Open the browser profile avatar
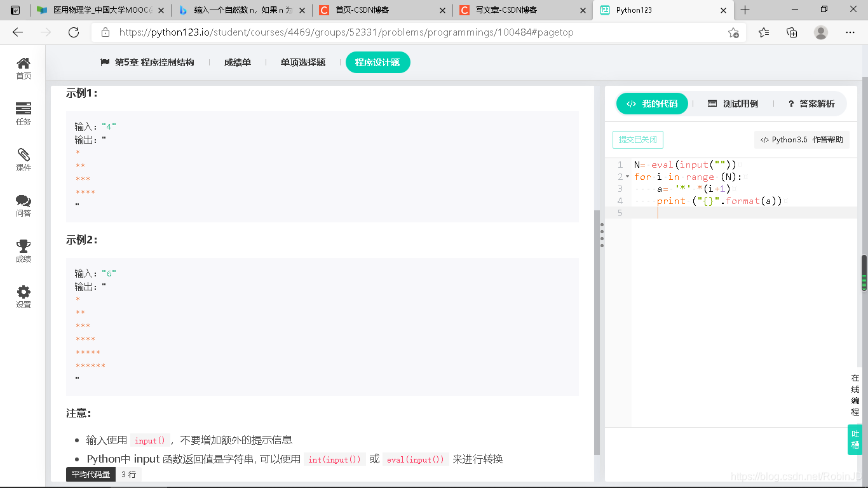This screenshot has width=868, height=488. point(821,32)
